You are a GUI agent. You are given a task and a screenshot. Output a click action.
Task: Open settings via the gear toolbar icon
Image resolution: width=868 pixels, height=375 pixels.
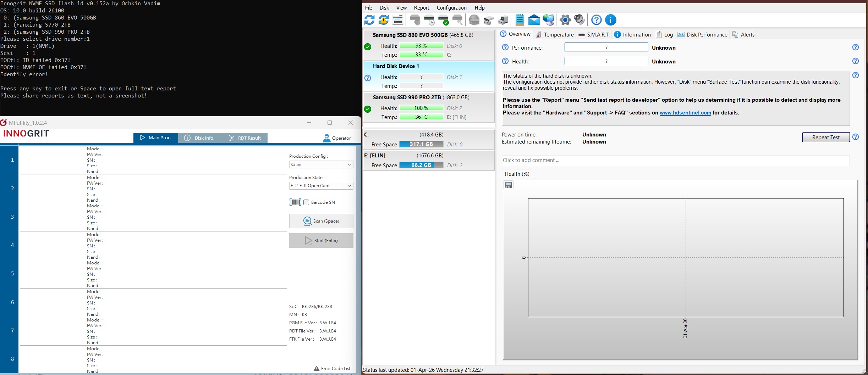565,20
